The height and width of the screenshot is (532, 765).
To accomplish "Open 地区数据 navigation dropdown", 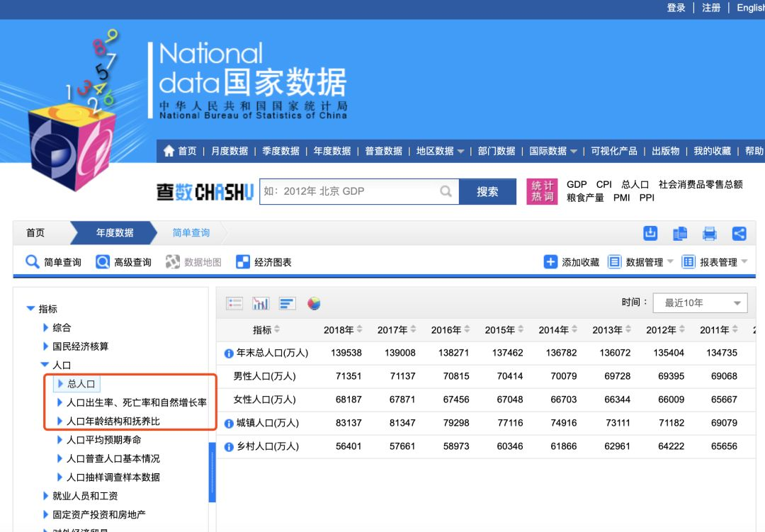I will [x=440, y=152].
